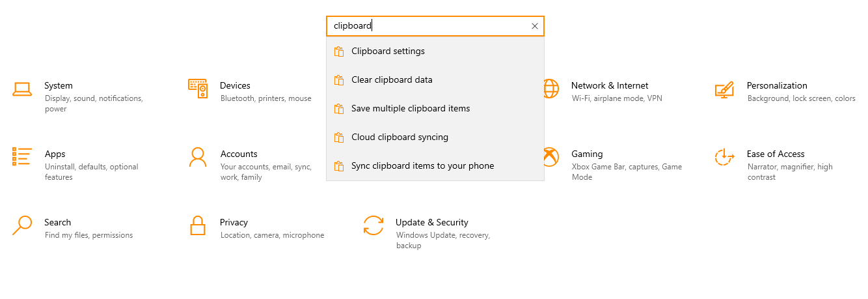
Task: Choose Sync clipboard items to your phone
Action: pos(435,165)
